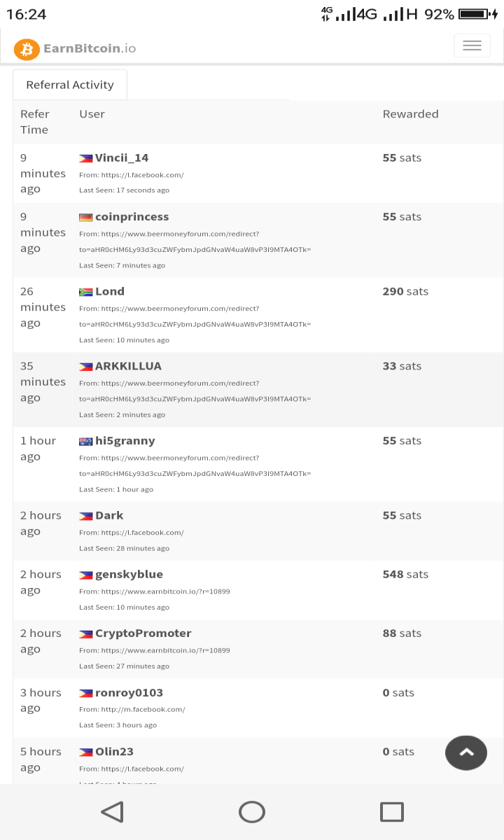The image size is (504, 840).
Task: Tap the Android back navigation icon
Action: (112, 812)
